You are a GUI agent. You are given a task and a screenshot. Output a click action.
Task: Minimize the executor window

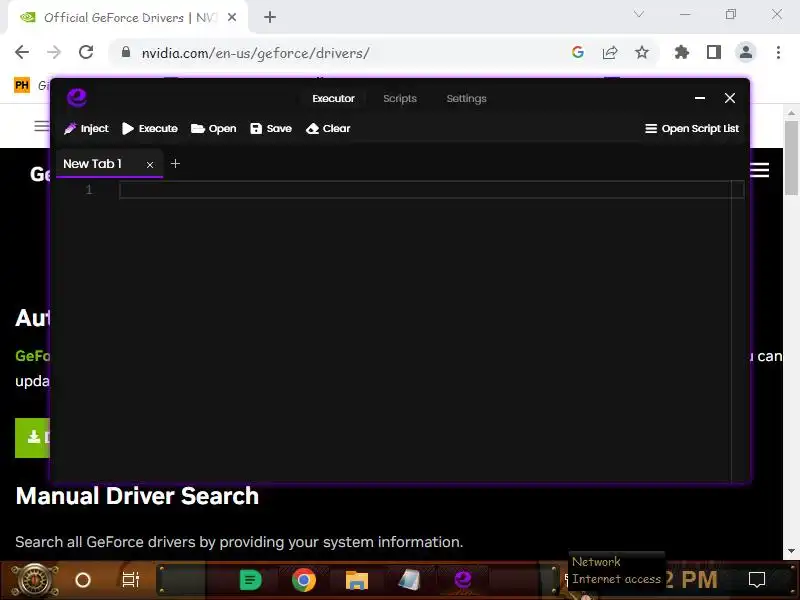point(700,98)
